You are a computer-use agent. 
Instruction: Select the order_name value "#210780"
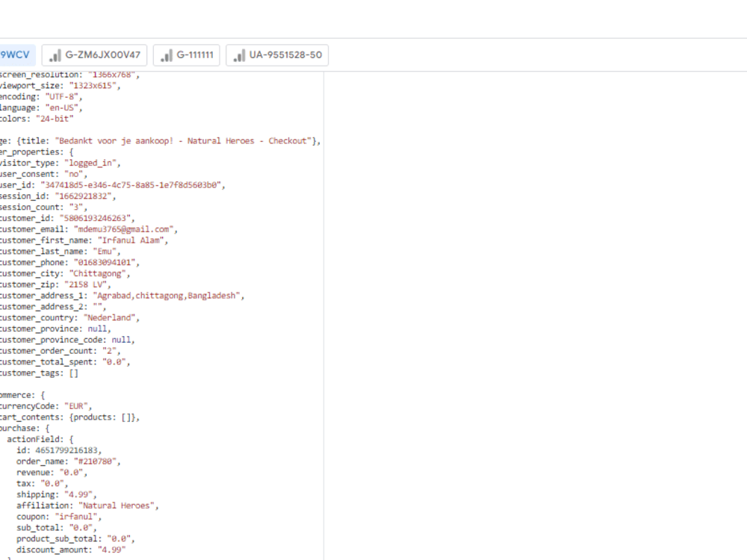[95, 461]
